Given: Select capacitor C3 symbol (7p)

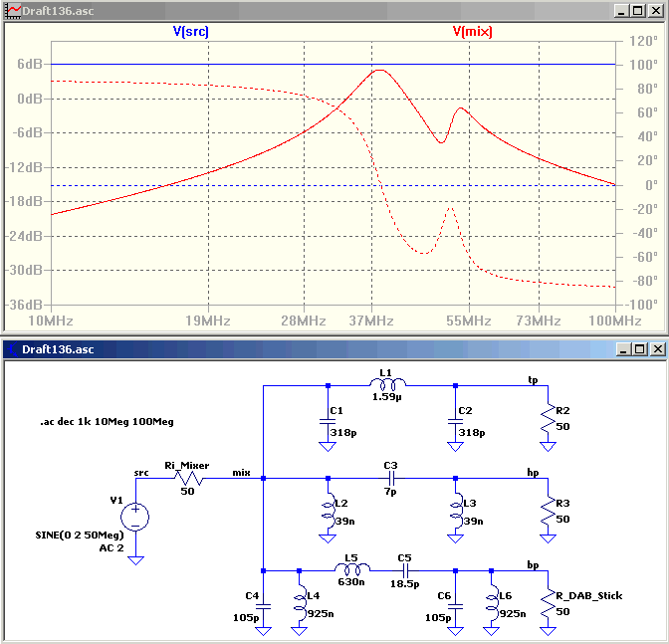Looking at the screenshot, I should tap(391, 478).
